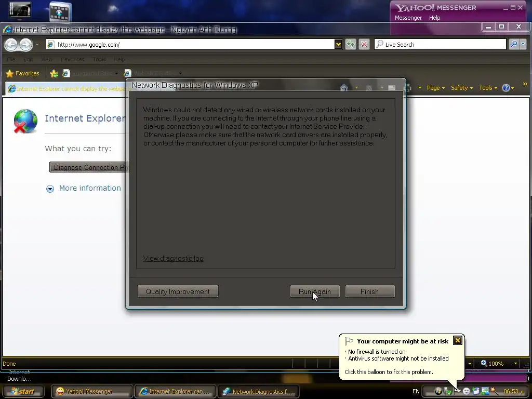Select the 'cannot display the webpage' tab
This screenshot has width=532, height=399.
(66, 89)
